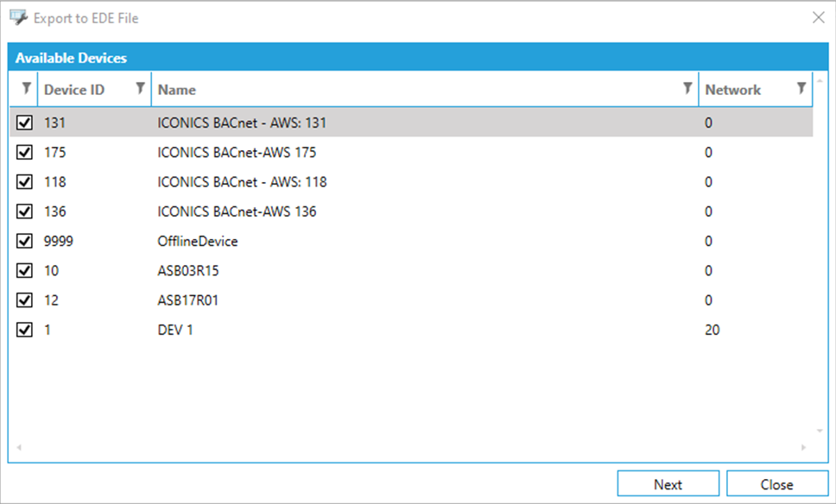Image resolution: width=836 pixels, height=504 pixels.
Task: Close the Export to EDE File dialog
Action: click(818, 17)
